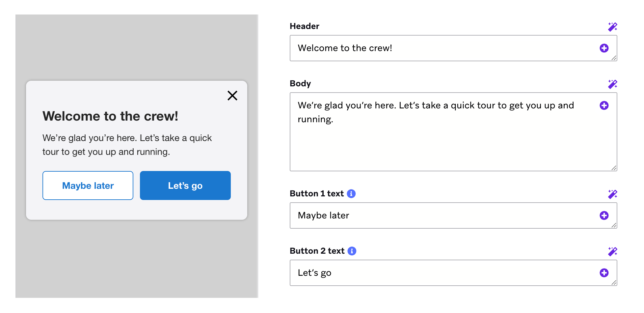Focus the Button 2 text input
The image size is (644, 313).
pyautogui.click(x=453, y=273)
